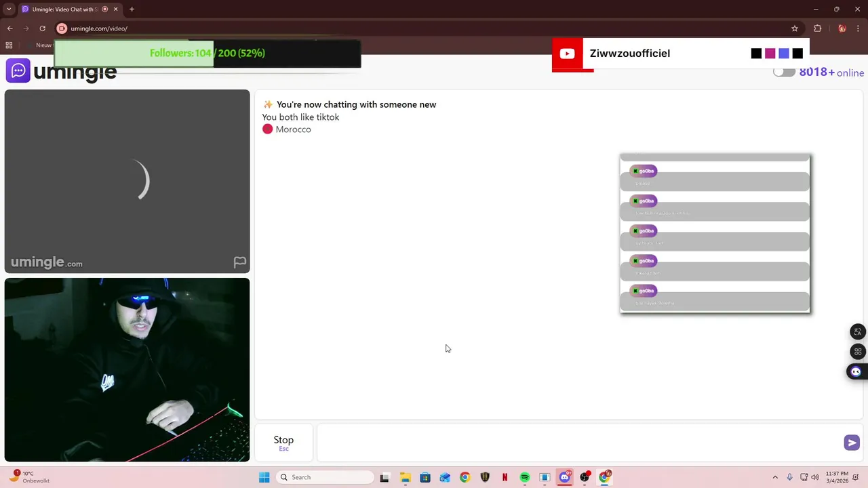Click the local webcam video preview
The width and height of the screenshot is (868, 488).
(x=127, y=370)
